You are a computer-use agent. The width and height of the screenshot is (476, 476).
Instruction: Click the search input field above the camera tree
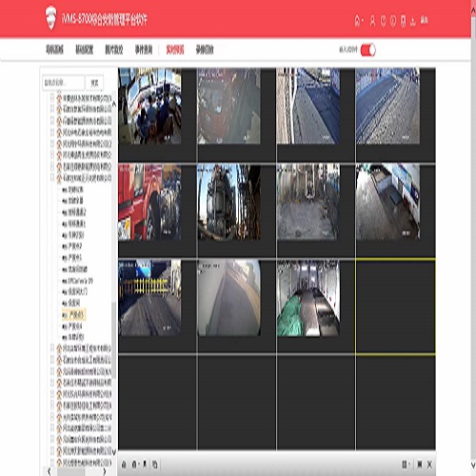click(x=64, y=83)
